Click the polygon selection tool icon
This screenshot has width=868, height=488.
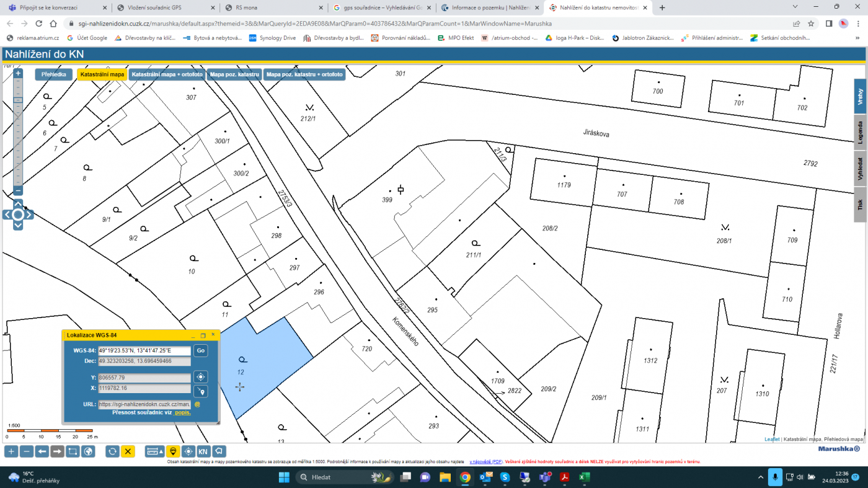pyautogui.click(x=219, y=451)
